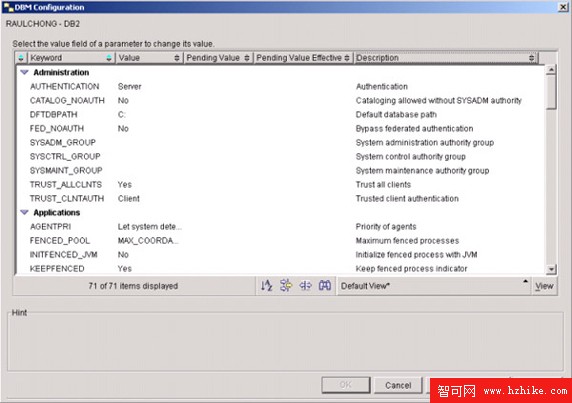Image resolution: width=572 pixels, height=403 pixels.
Task: Click the scrollbar up arrow
Action: (x=551, y=70)
